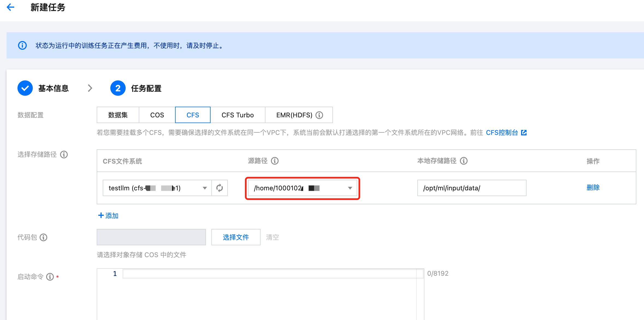Click the 请选择对象存储 COS 中的文件 hint
The height and width of the screenshot is (320, 644).
[x=141, y=255]
